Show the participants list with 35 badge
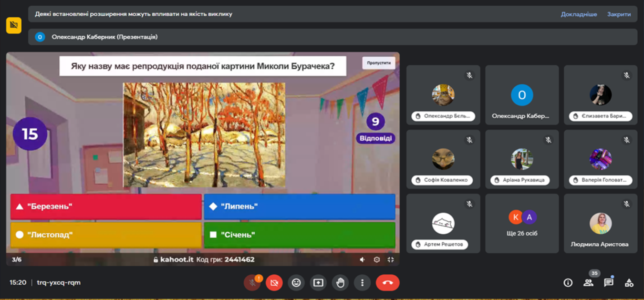Screen dimensions: 644x300 coord(588,283)
